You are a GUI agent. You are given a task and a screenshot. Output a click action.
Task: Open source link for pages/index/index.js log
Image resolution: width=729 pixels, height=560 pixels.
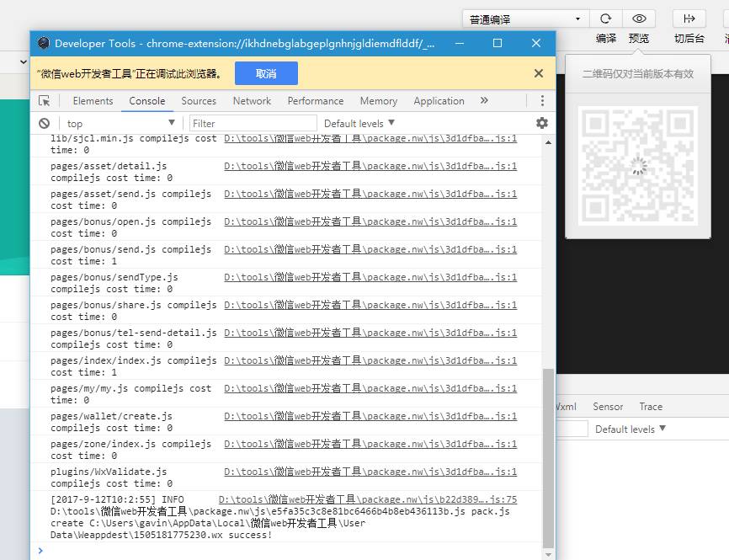click(x=370, y=360)
